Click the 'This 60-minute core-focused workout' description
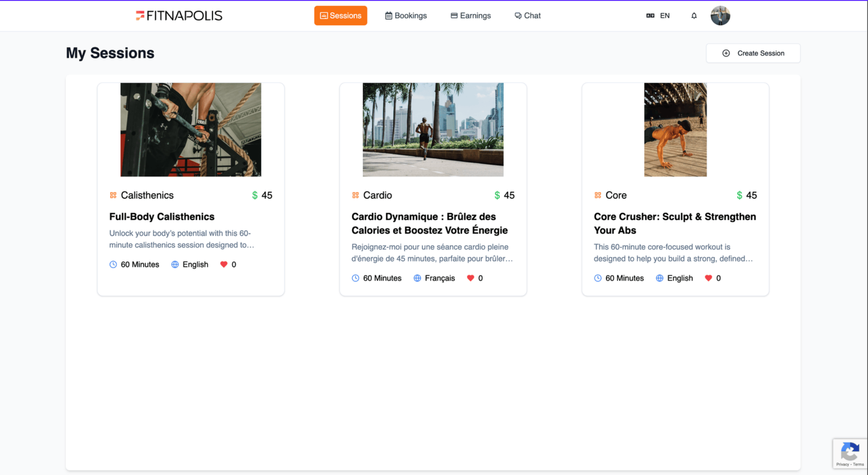The image size is (868, 475). (673, 253)
